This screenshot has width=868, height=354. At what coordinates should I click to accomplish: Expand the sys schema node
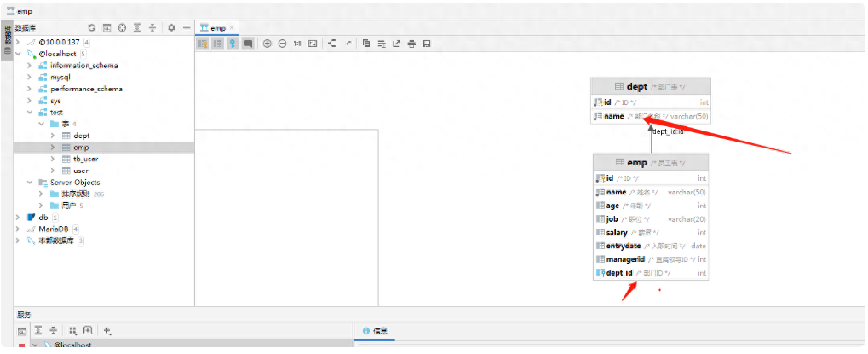(30, 101)
